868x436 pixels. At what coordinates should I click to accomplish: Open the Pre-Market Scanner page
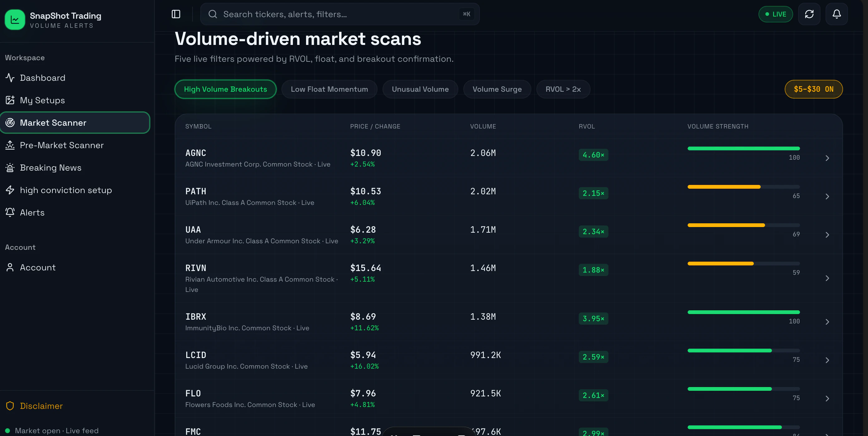coord(75,145)
